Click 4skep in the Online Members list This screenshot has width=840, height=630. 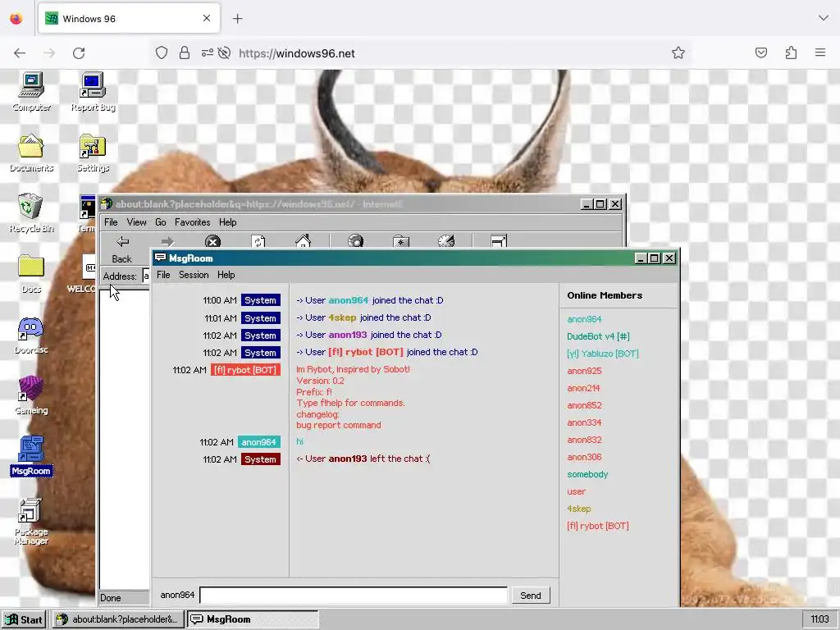[578, 509]
